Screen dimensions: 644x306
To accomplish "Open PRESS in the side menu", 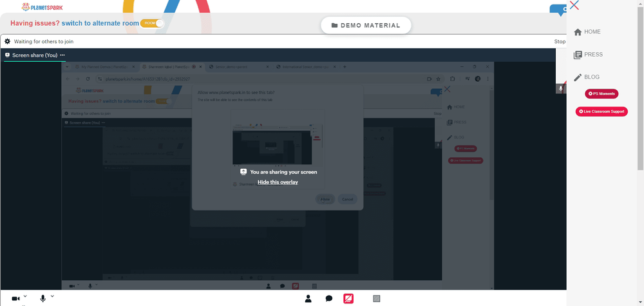I will [x=588, y=54].
